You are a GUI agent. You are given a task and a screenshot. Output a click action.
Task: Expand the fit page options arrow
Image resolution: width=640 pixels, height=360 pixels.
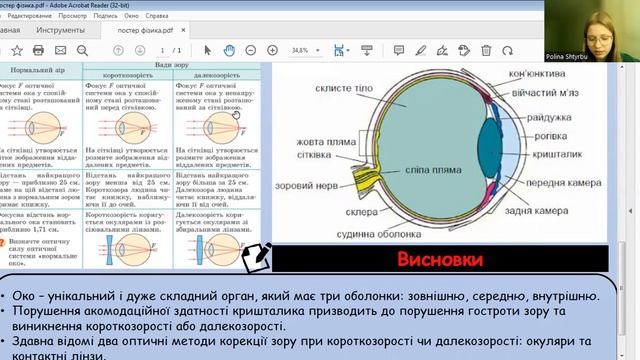[348, 51]
